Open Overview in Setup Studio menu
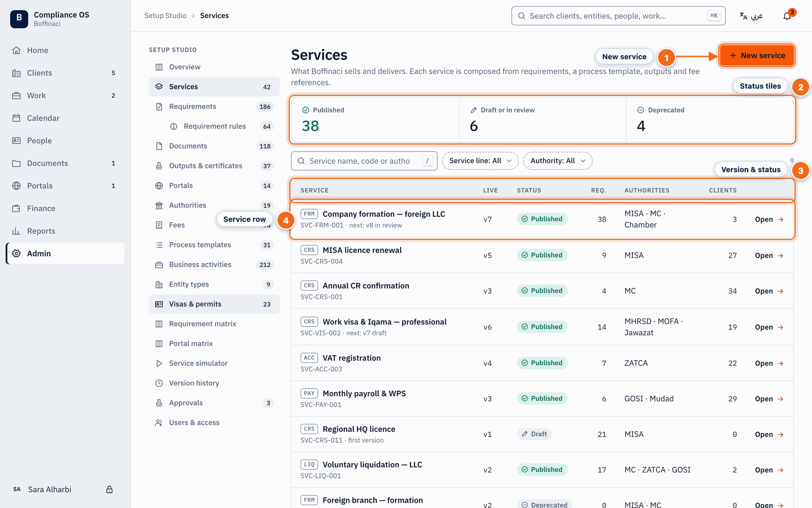This screenshot has width=812, height=508. click(x=214, y=67)
